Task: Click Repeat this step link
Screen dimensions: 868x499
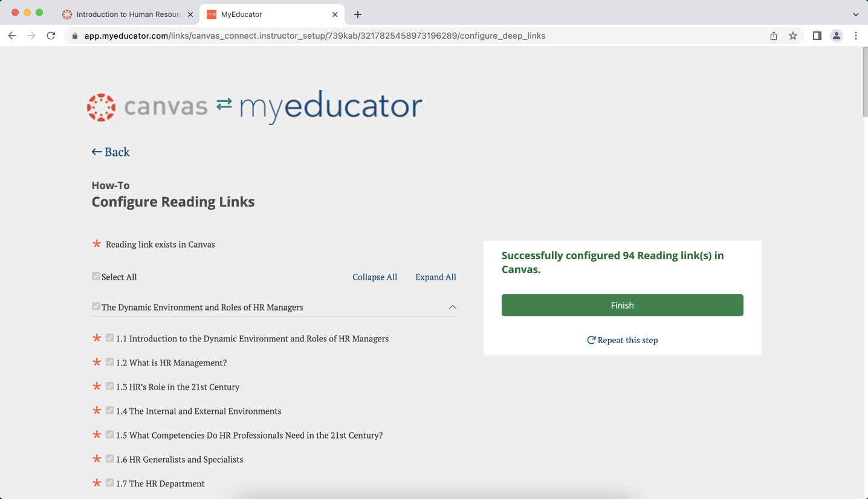Action: (x=623, y=340)
